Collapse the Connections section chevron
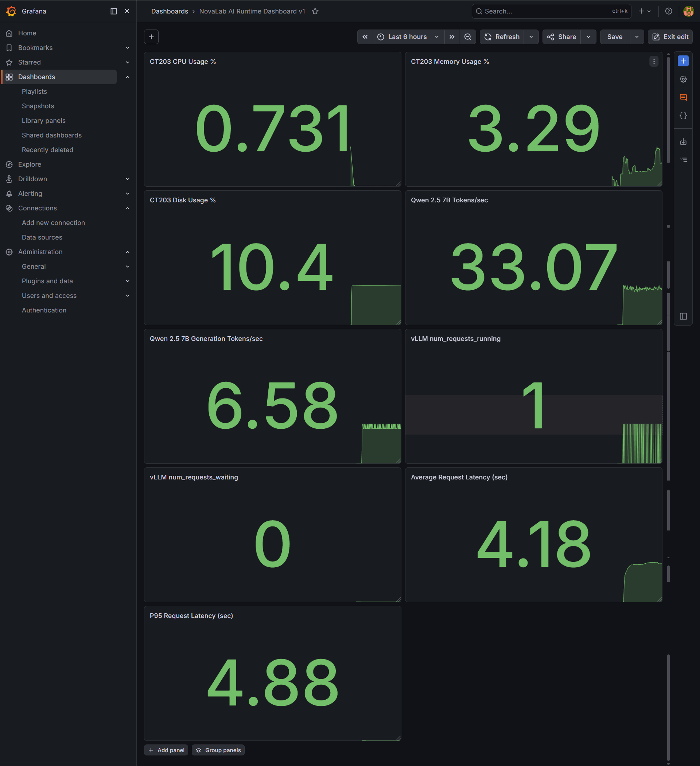Image resolution: width=700 pixels, height=766 pixels. [128, 208]
